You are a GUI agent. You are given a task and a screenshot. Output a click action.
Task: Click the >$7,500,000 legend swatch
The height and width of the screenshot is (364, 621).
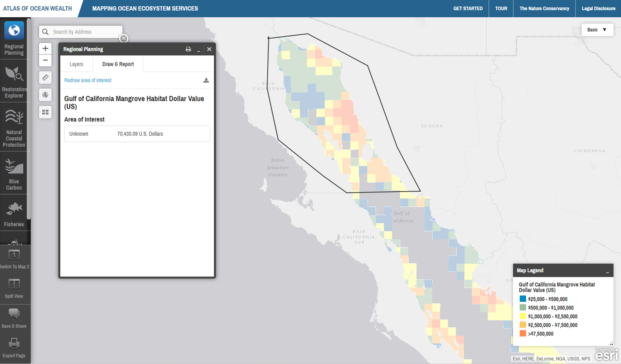(x=523, y=334)
